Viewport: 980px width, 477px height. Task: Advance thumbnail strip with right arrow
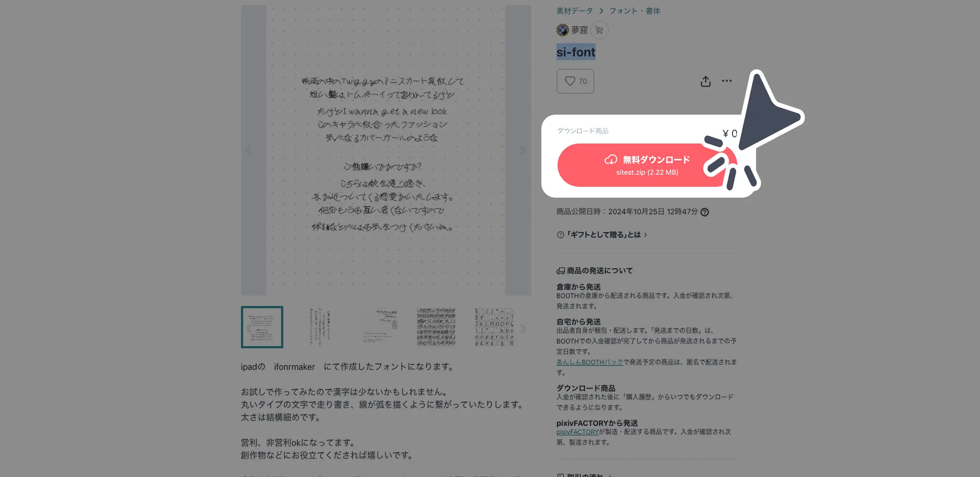pyautogui.click(x=523, y=329)
